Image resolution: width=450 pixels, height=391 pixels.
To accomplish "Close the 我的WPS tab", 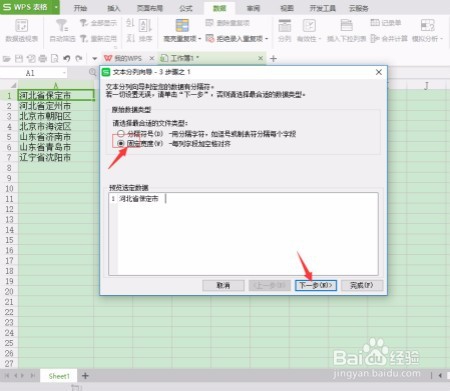I will tap(152, 58).
